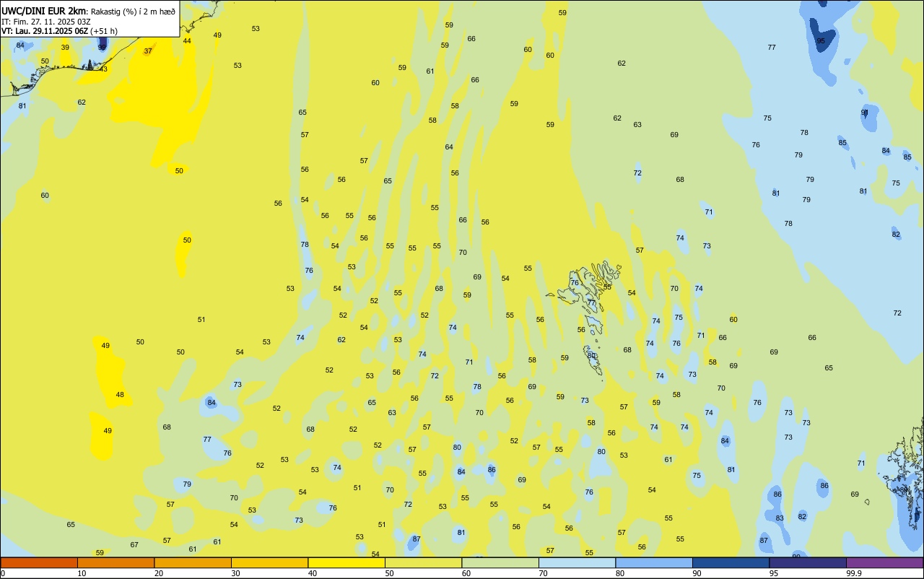
Task: Click the 50–60 pale yellow legend swatch
Action: pyautogui.click(x=423, y=562)
